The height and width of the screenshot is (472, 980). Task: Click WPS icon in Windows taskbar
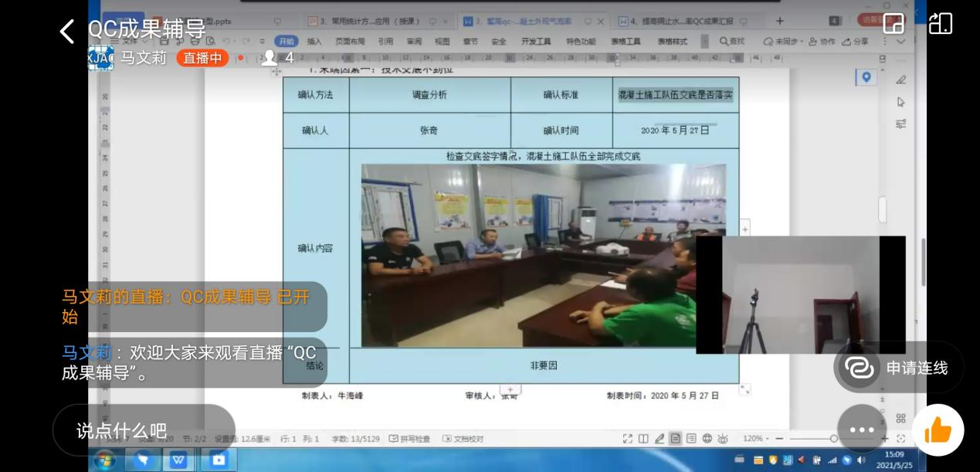[178, 460]
